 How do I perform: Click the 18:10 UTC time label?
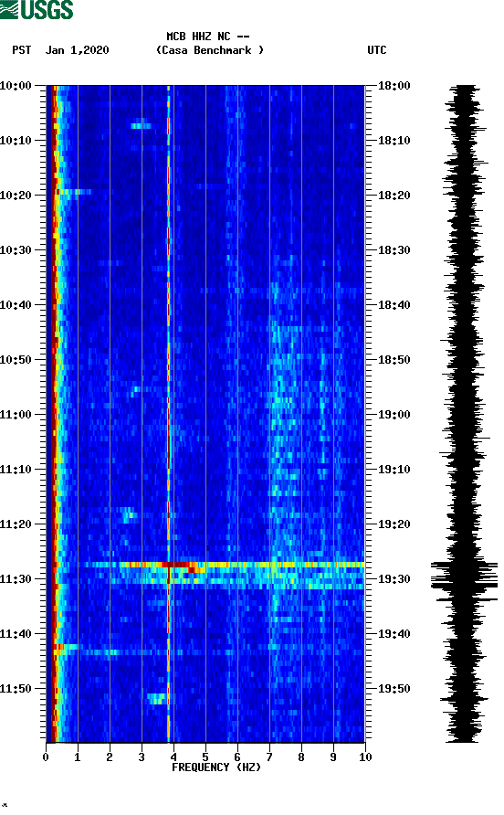tap(394, 141)
